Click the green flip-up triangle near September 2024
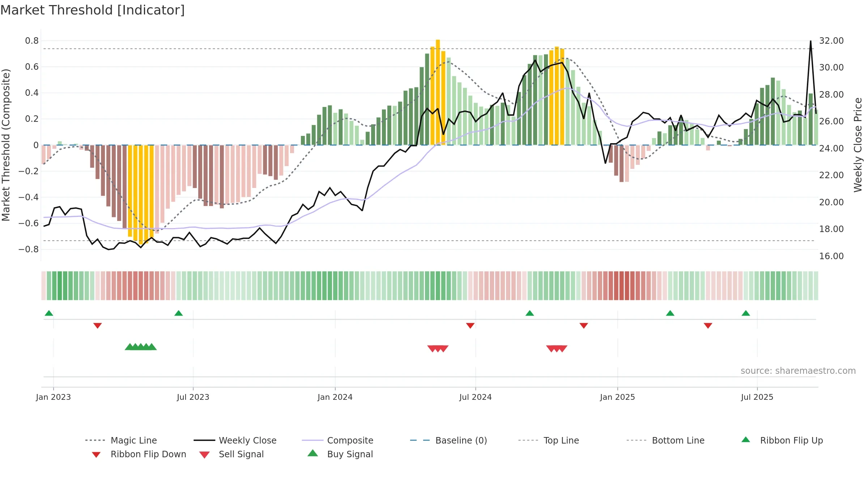 pos(530,313)
